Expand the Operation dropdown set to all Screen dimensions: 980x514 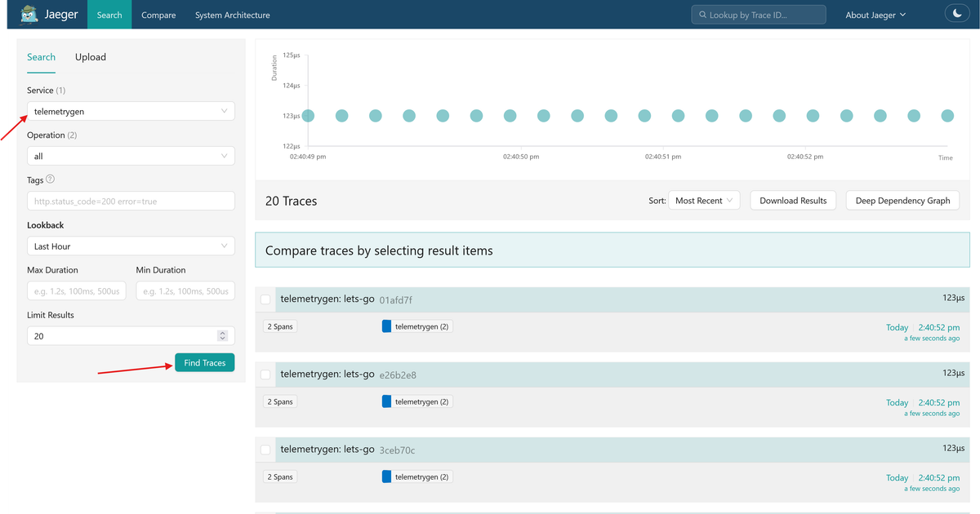[131, 156]
